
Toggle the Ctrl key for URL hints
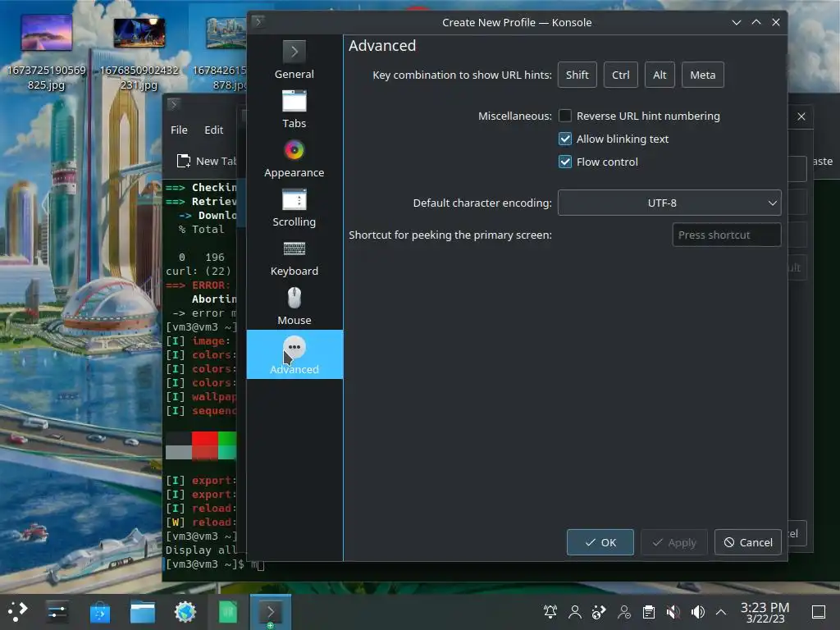[x=620, y=75]
